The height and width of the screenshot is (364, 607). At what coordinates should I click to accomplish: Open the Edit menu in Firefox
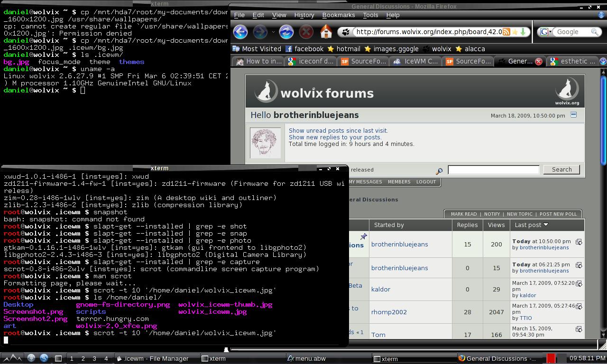pos(258,15)
